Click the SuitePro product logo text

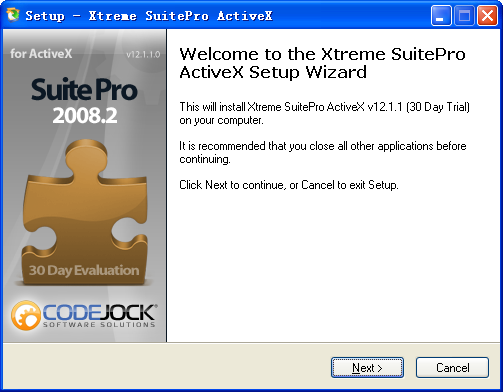click(84, 90)
